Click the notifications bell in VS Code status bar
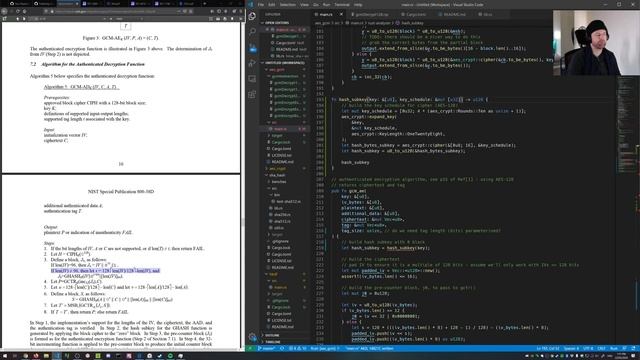 coord(634,349)
